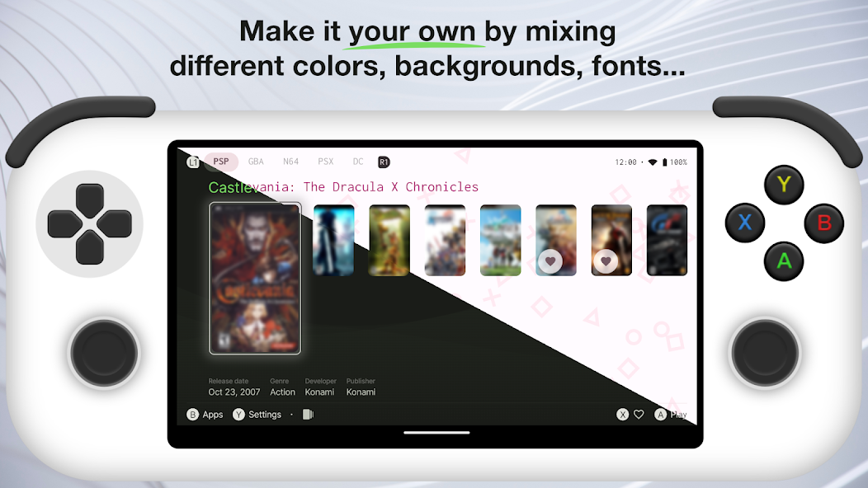Select the large Castlevania cover thumbnail
Image resolution: width=868 pixels, height=488 pixels.
pos(255,278)
